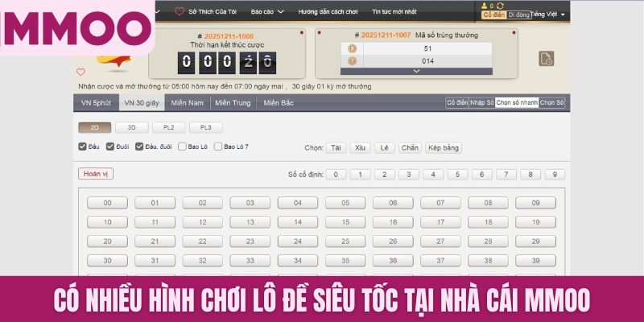Enable the Bao Lô checkbox
644x322 pixels.
point(182,147)
